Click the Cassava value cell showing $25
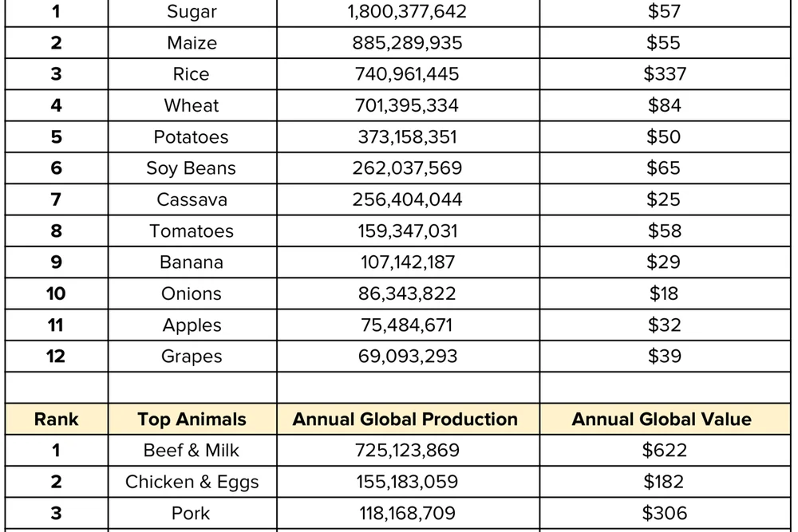798x532 pixels. [x=664, y=199]
